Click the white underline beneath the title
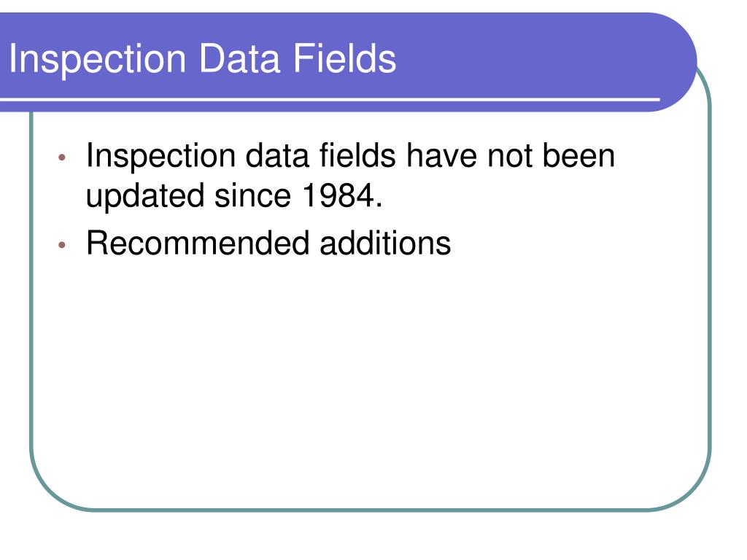Viewport: 747px width, 560px height. 330,99
